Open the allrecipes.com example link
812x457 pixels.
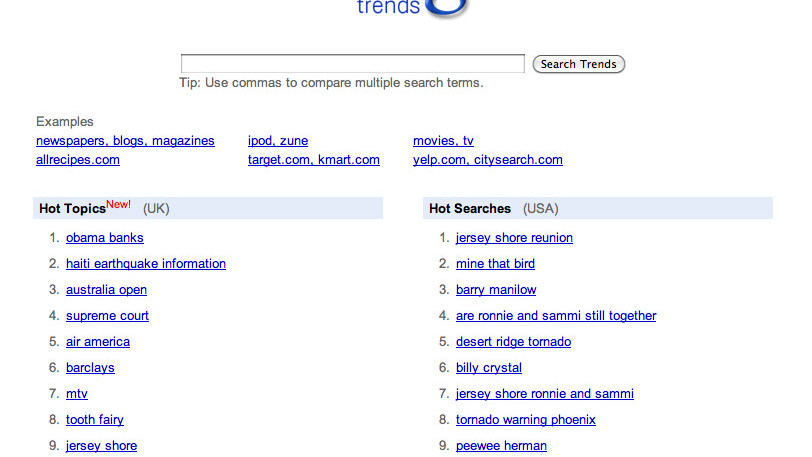coord(78,160)
